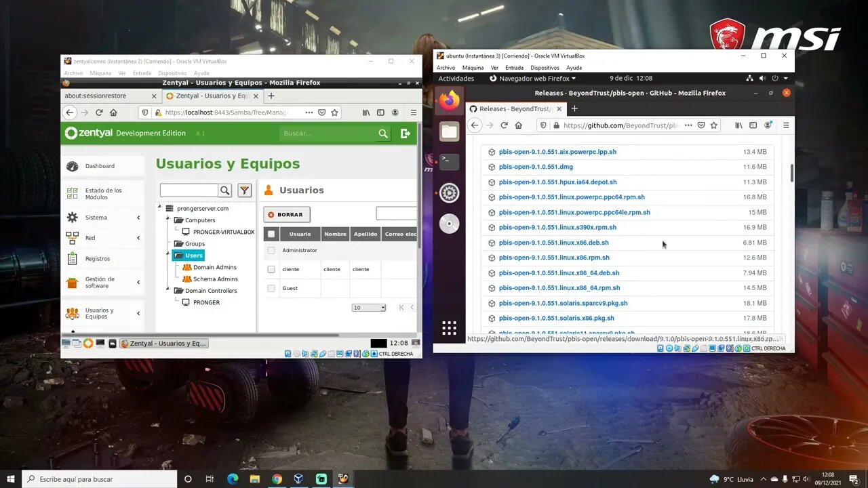Check the cliente user row checkbox

point(271,269)
